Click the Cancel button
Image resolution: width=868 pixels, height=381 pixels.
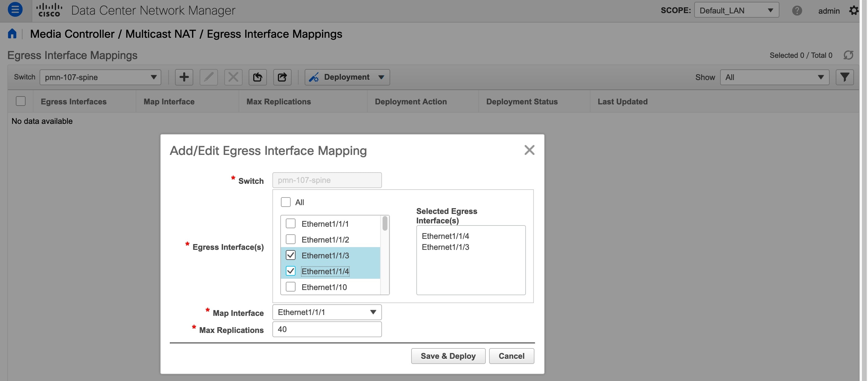512,356
